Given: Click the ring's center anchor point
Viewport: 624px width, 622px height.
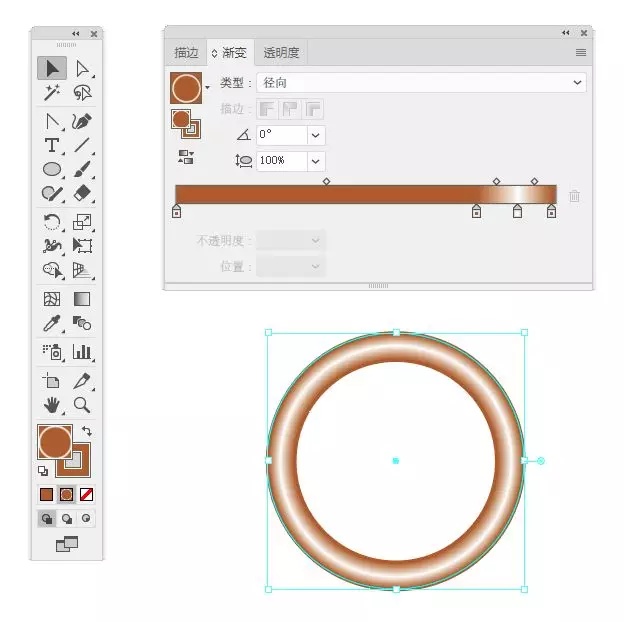Looking at the screenshot, I should [x=396, y=461].
